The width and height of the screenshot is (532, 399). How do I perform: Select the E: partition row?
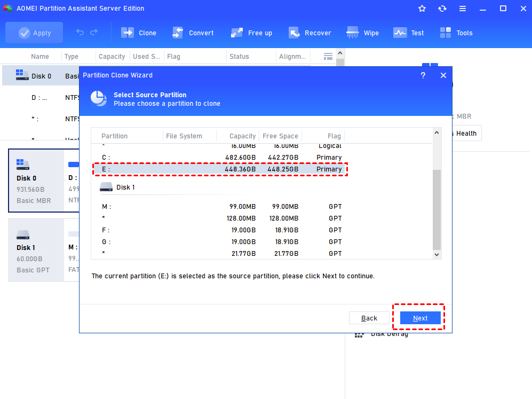click(220, 169)
